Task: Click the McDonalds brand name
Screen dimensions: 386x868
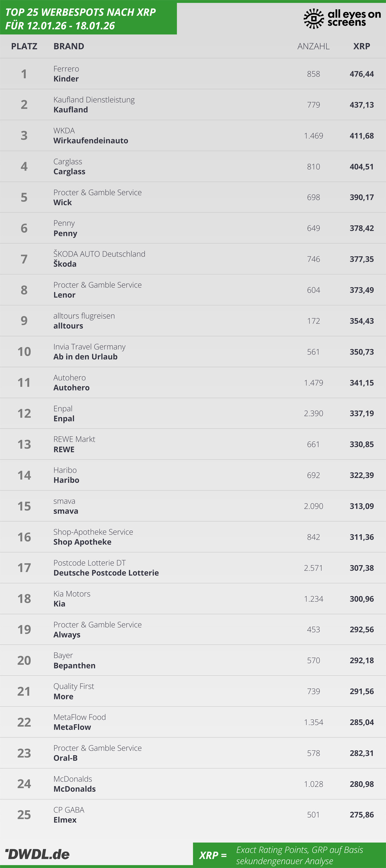Action: tap(74, 789)
